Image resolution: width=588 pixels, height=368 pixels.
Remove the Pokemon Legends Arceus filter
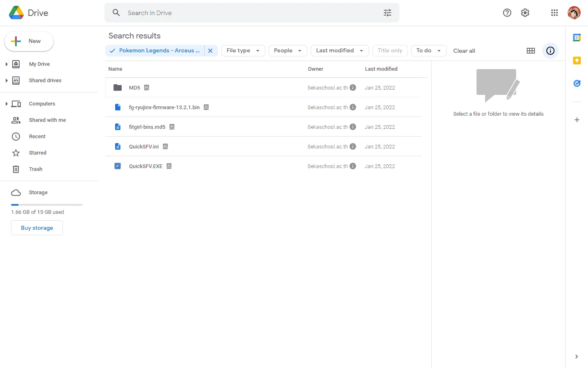(210, 51)
